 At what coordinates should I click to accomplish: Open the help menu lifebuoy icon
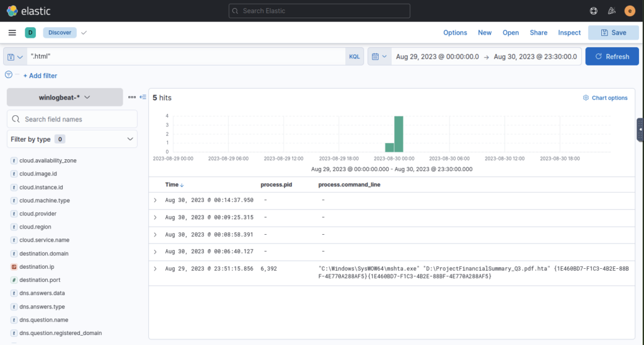pyautogui.click(x=594, y=11)
